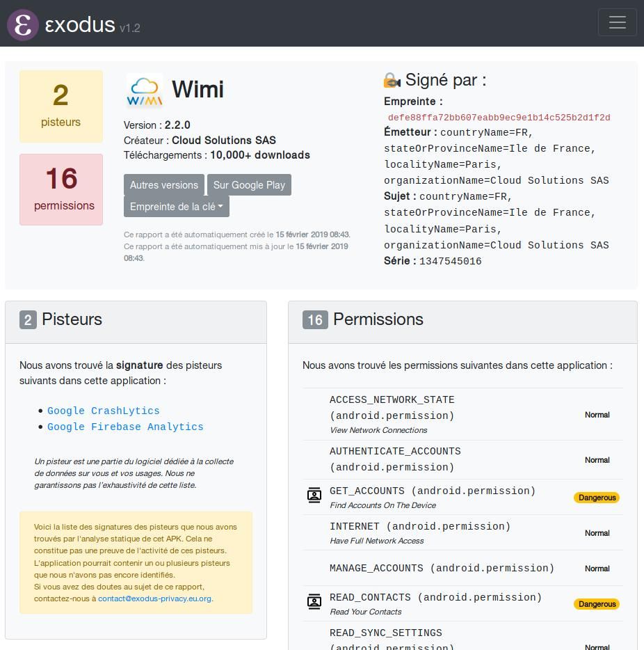Click the READ_CONTACTS permission icon
The height and width of the screenshot is (650, 644).
coord(314,602)
